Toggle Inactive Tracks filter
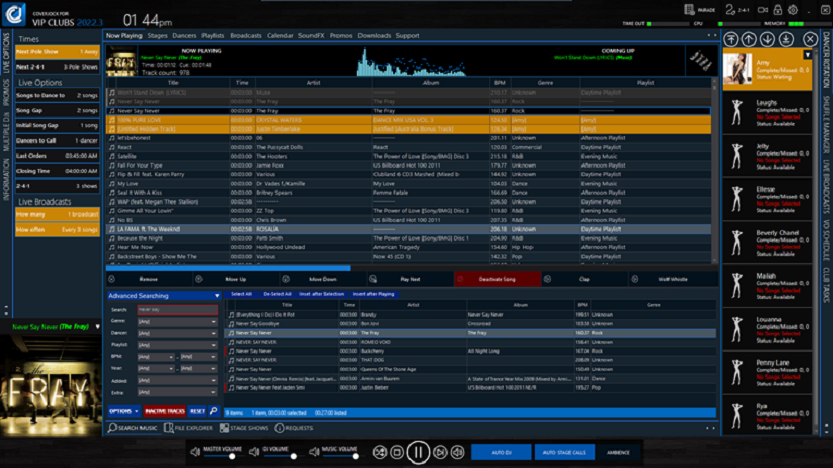The image size is (833, 468). click(x=165, y=411)
